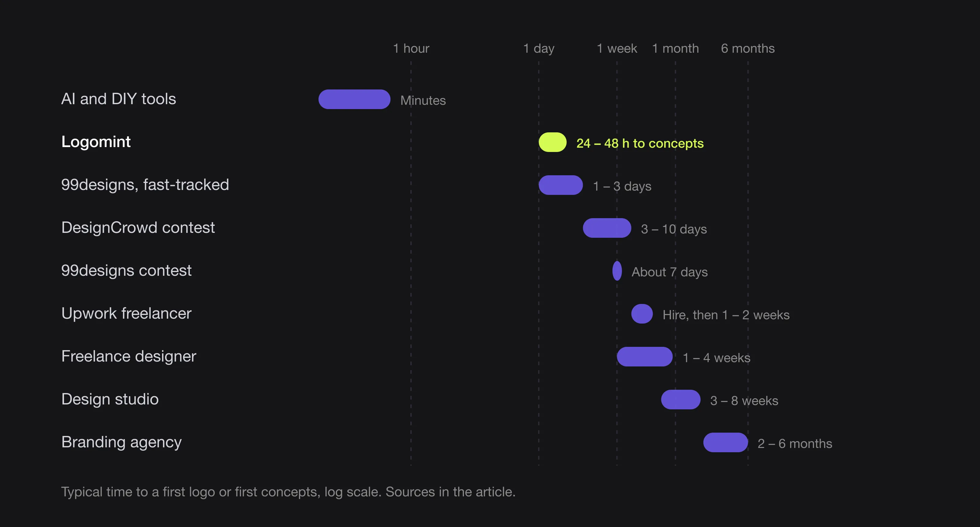980x527 pixels.
Task: Click the '2 – 6 months' value label
Action: coord(795,444)
